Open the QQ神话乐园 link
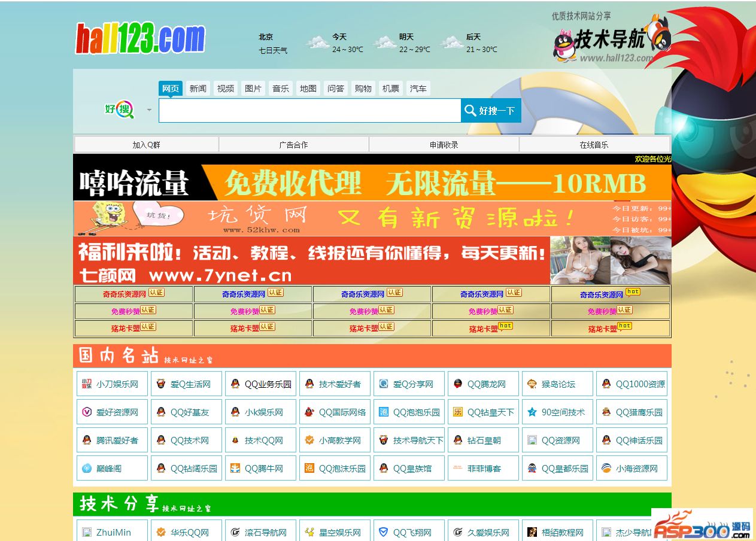The image size is (756, 541). 639,440
